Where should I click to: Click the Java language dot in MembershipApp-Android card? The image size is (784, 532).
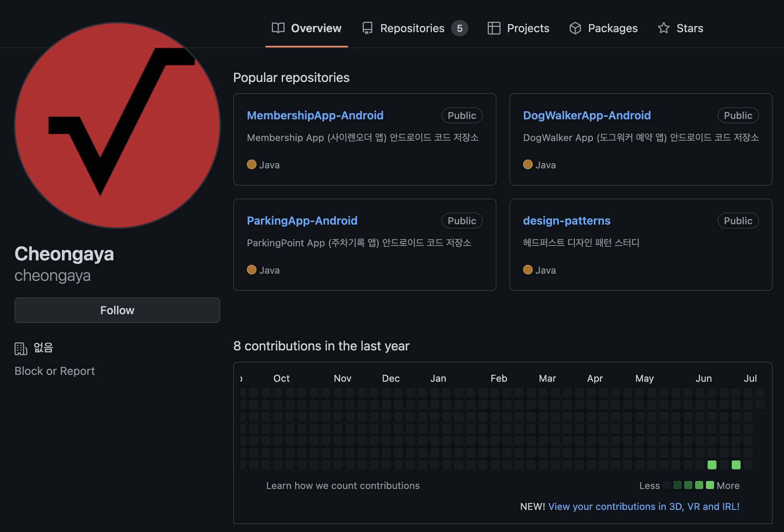pyautogui.click(x=252, y=165)
